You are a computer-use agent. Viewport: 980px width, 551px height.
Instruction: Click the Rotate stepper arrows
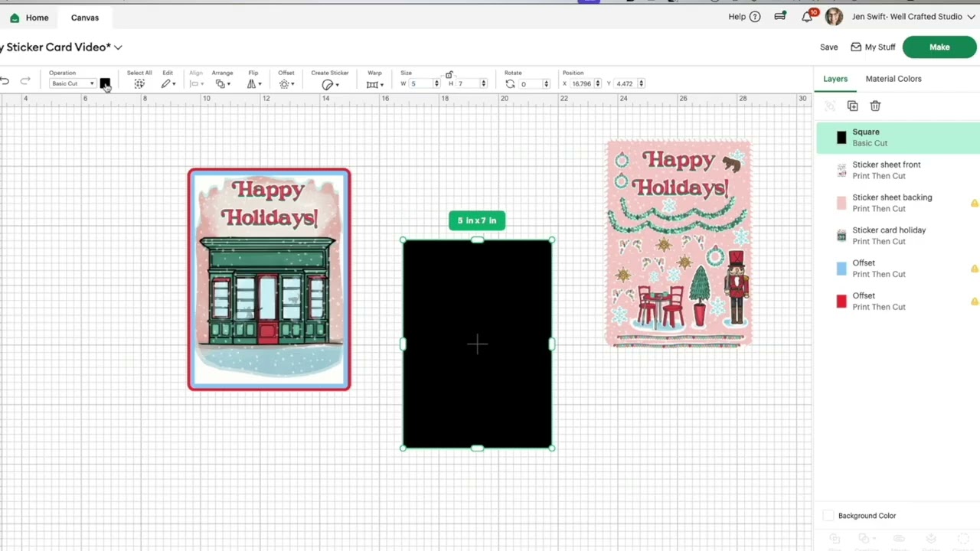546,83
